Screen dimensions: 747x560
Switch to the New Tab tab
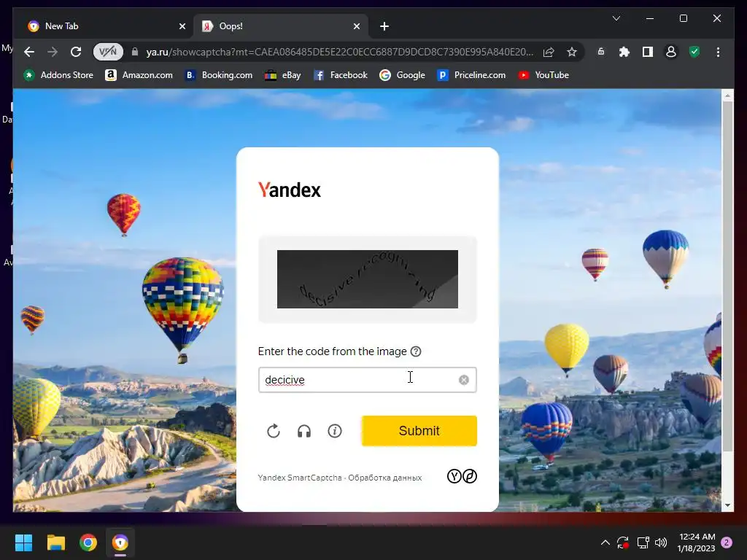[x=105, y=26]
